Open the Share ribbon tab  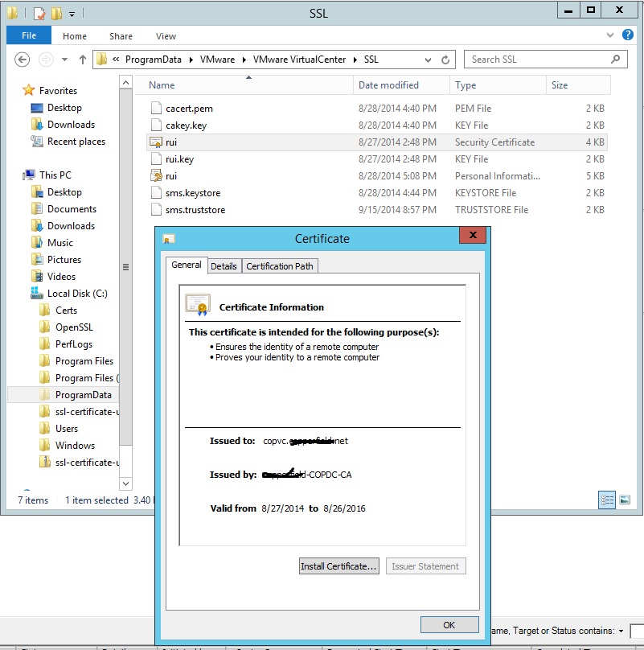(121, 36)
